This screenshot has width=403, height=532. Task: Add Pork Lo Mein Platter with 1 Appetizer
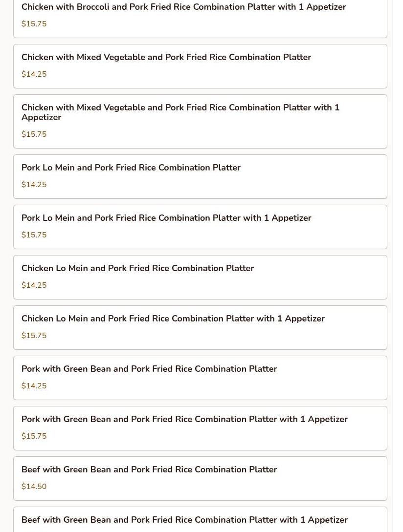[166, 218]
